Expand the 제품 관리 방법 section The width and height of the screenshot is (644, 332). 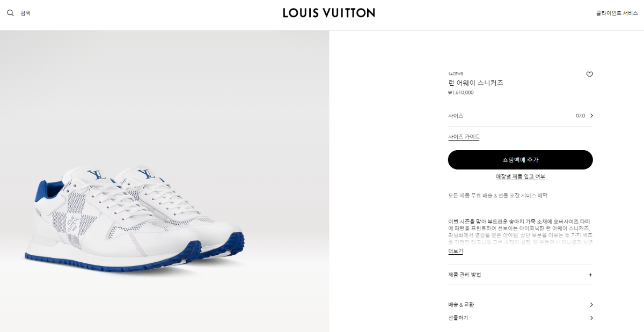coord(521,275)
